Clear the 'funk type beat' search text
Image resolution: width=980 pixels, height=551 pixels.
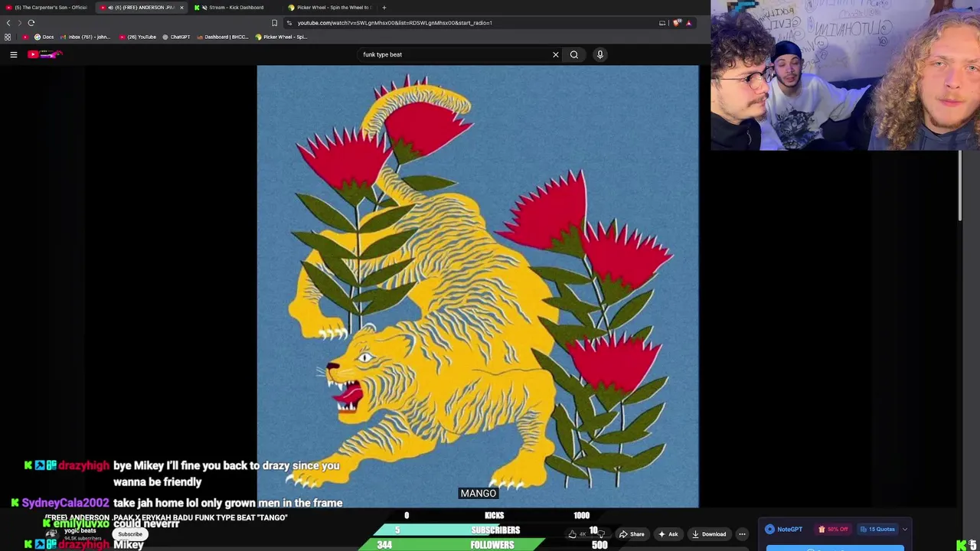tap(556, 54)
